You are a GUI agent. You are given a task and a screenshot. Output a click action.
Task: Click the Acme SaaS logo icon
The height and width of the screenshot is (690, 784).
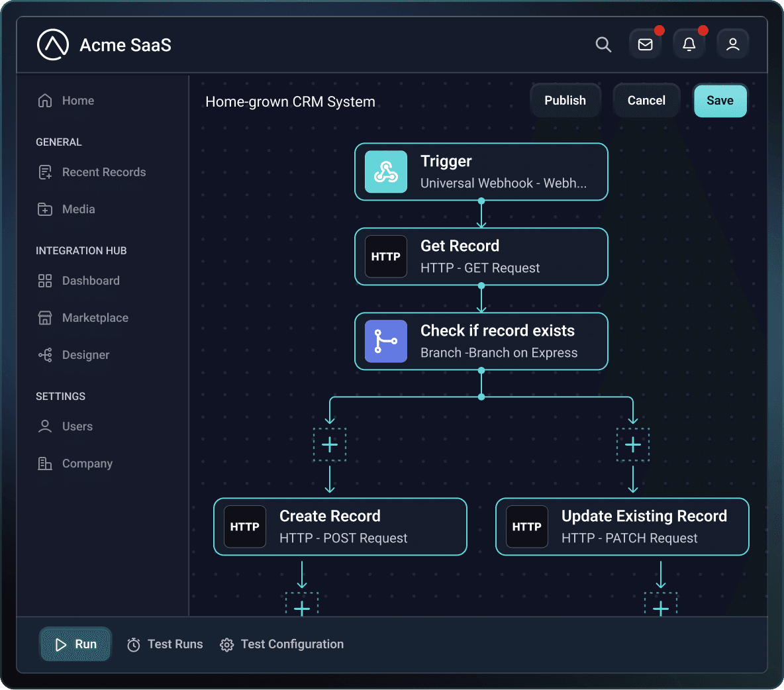52,44
